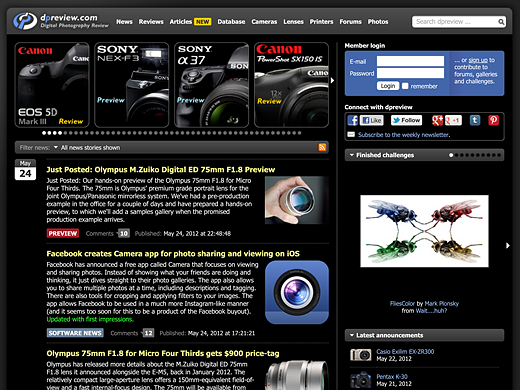
Task: Click the Google Plus icon
Action: [437, 120]
